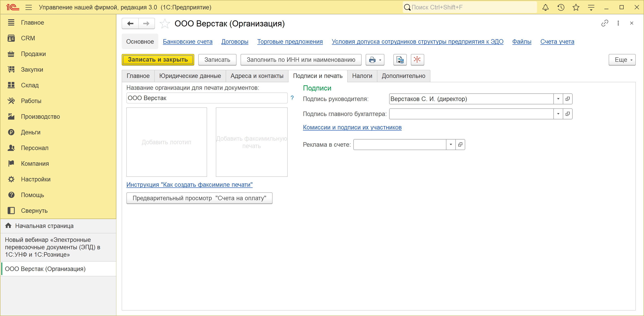Focus the organization print name field

pos(207,98)
